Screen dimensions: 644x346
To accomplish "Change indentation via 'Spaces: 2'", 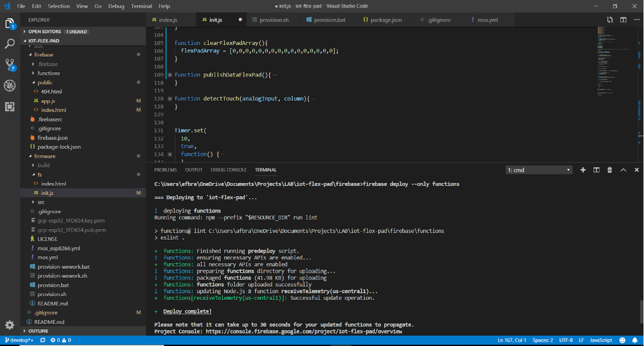I will 542,340.
